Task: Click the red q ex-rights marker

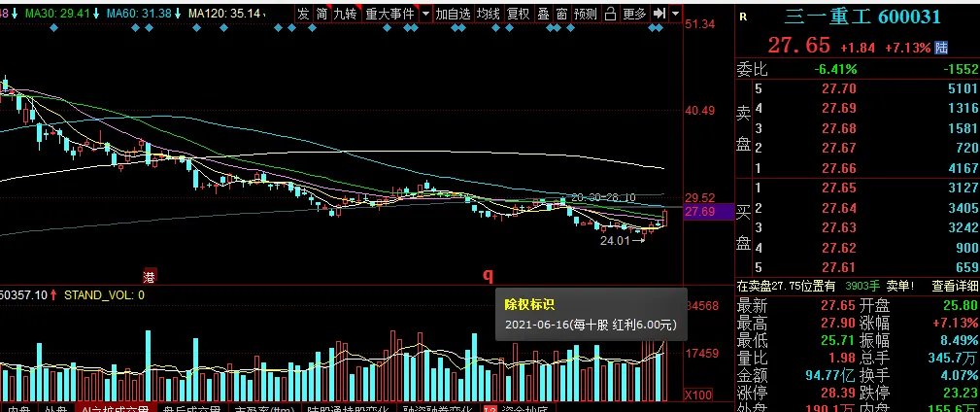Action: tap(488, 274)
